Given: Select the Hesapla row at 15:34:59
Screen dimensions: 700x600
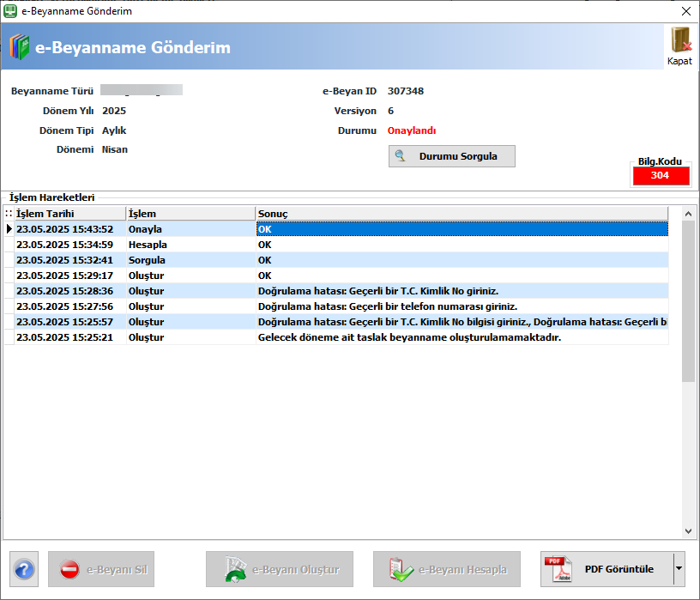Looking at the screenshot, I should (x=336, y=245).
